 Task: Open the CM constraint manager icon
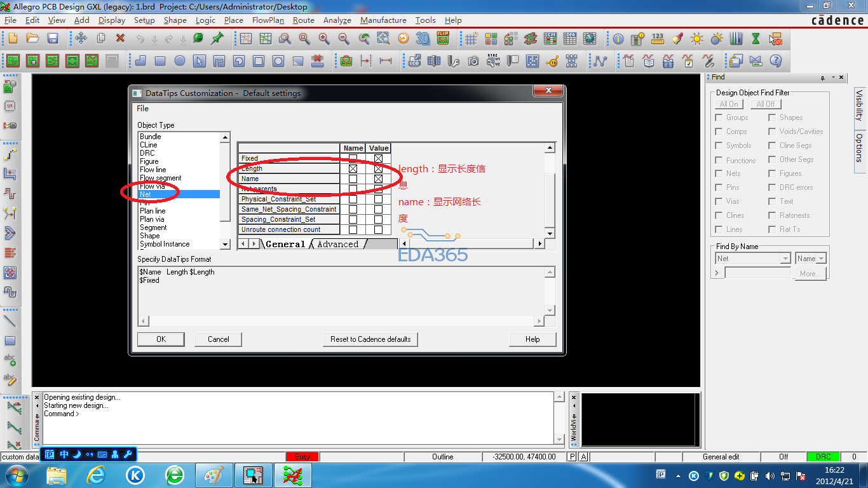[550, 39]
